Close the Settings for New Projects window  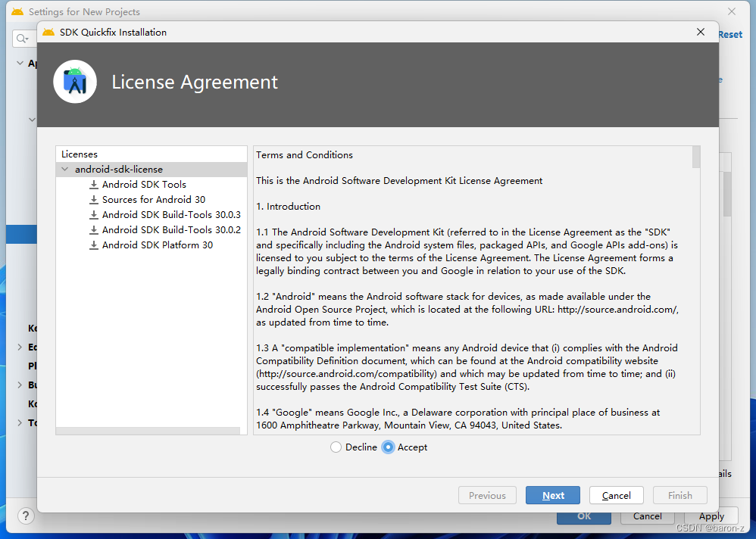pos(732,11)
